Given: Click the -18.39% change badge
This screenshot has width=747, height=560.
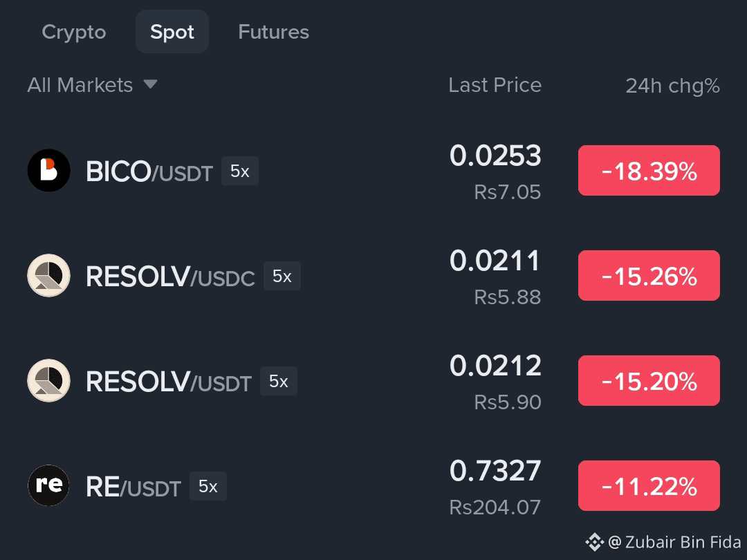Looking at the screenshot, I should pos(649,171).
